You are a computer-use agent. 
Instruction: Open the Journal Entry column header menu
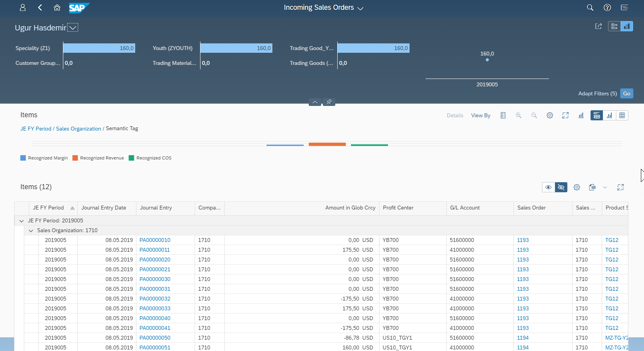pos(165,208)
